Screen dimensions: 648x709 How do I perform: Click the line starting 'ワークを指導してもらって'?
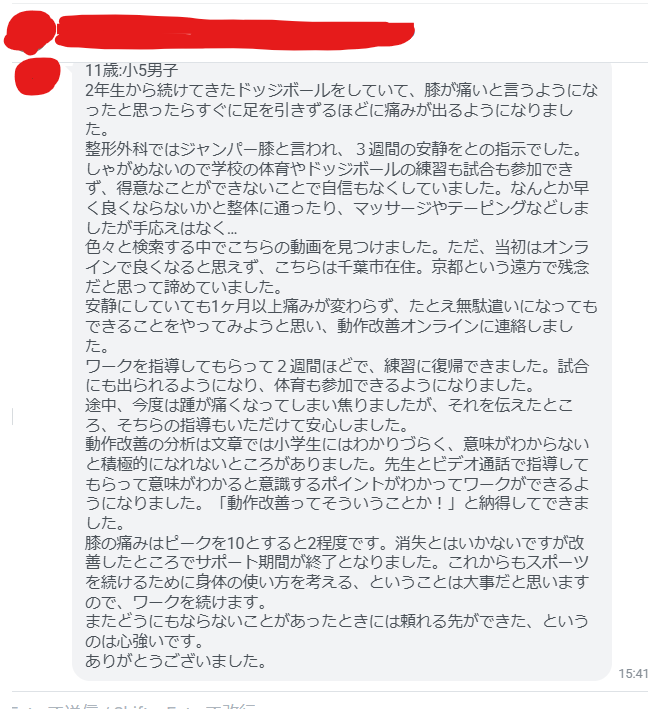[x=337, y=366]
